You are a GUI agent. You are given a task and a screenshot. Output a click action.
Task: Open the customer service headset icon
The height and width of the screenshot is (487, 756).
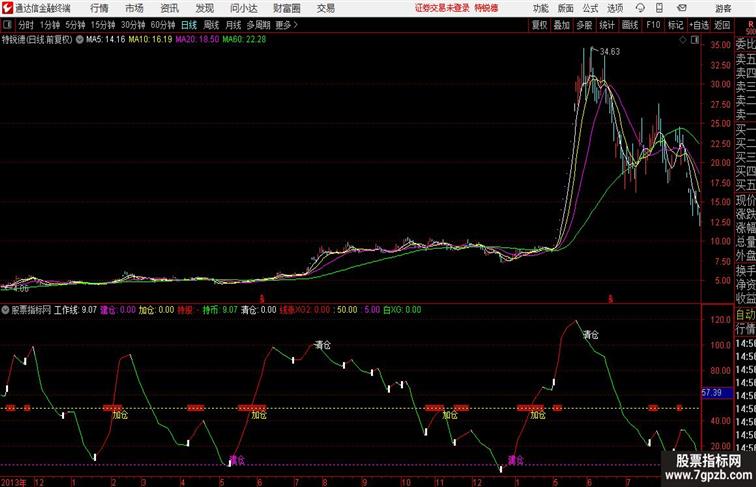pos(640,8)
